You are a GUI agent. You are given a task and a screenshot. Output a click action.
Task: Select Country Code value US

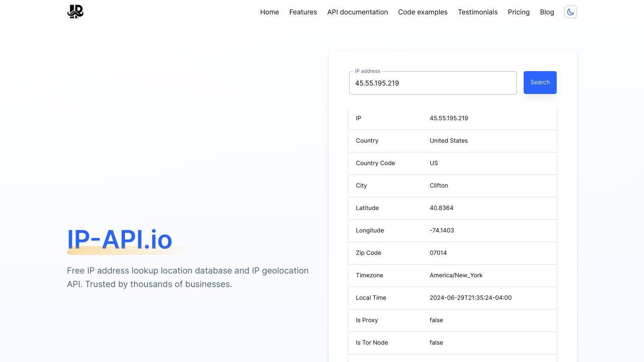pyautogui.click(x=434, y=163)
